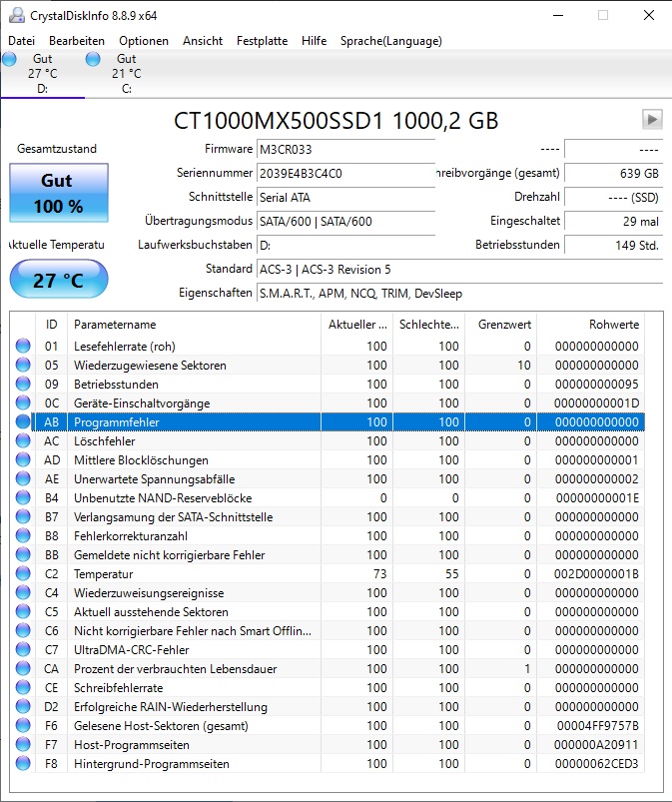Viewport: 672px width, 802px height.
Task: Click the status orb for Gemeldete nicht korrigierbare Fehler
Action: point(23,555)
